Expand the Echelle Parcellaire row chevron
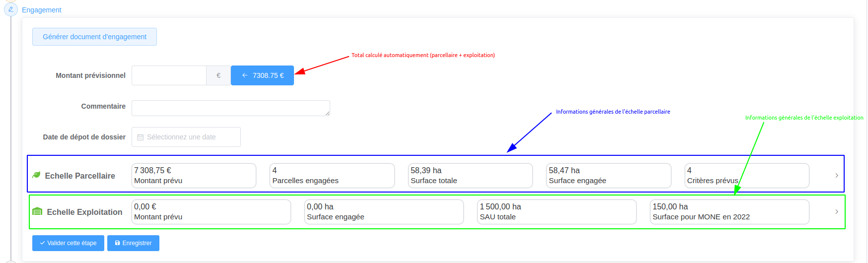The width and height of the screenshot is (868, 263). 836,176
